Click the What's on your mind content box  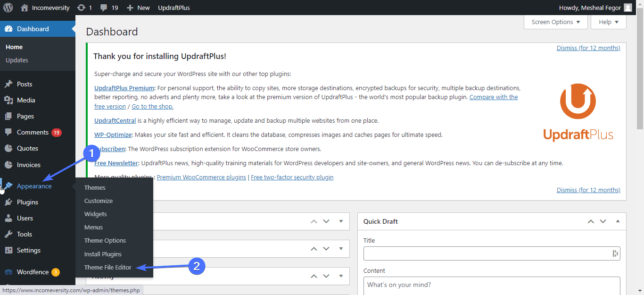[x=492, y=286]
